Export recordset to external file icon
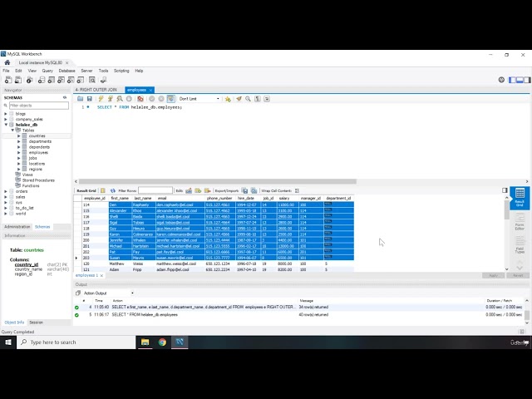 pos(244,190)
